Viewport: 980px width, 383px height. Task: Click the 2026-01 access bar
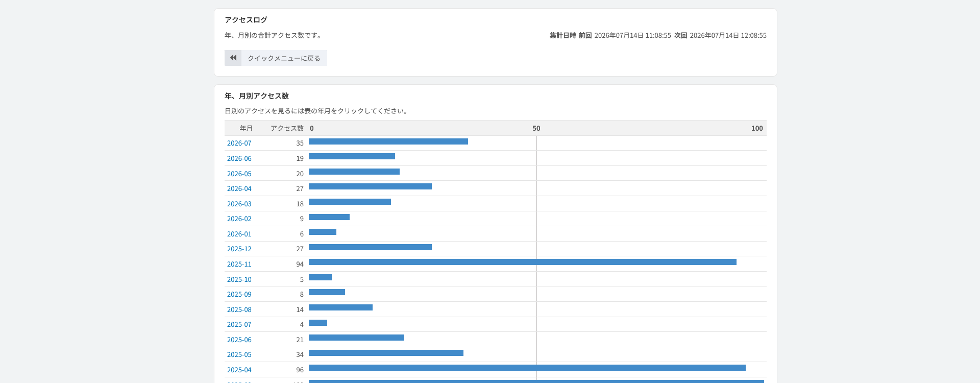[x=323, y=232]
